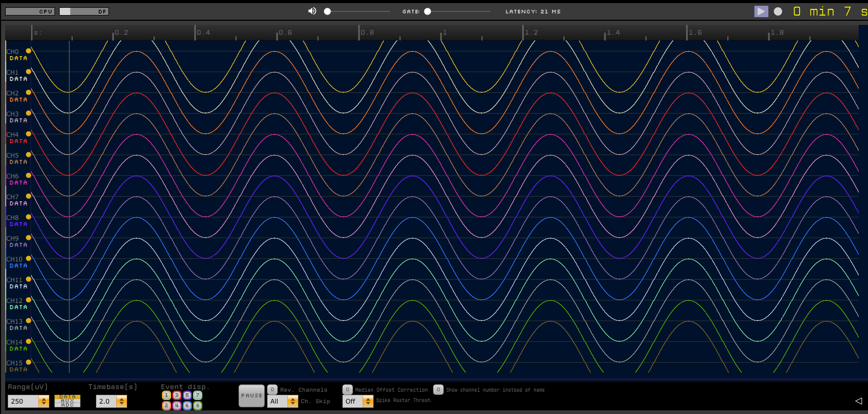Screen dimensions: 868x414
Task: Toggle event display 8 button
Action: click(x=198, y=406)
